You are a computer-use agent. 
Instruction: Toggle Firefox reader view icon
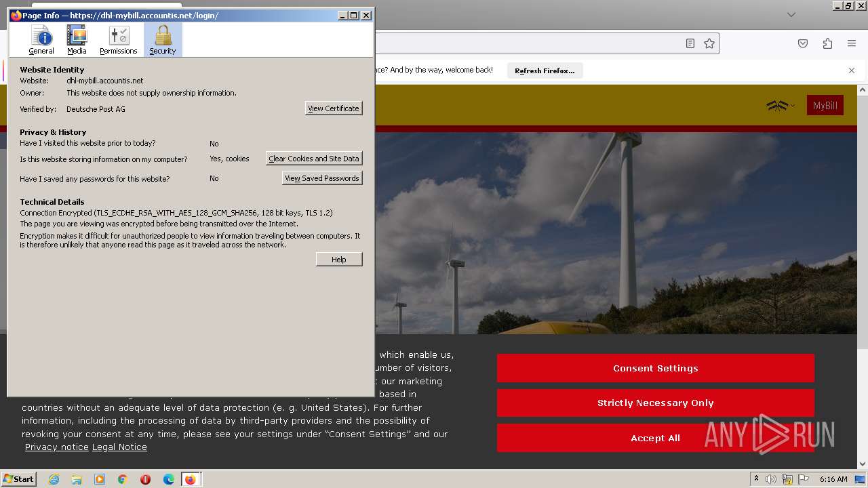[x=690, y=43]
